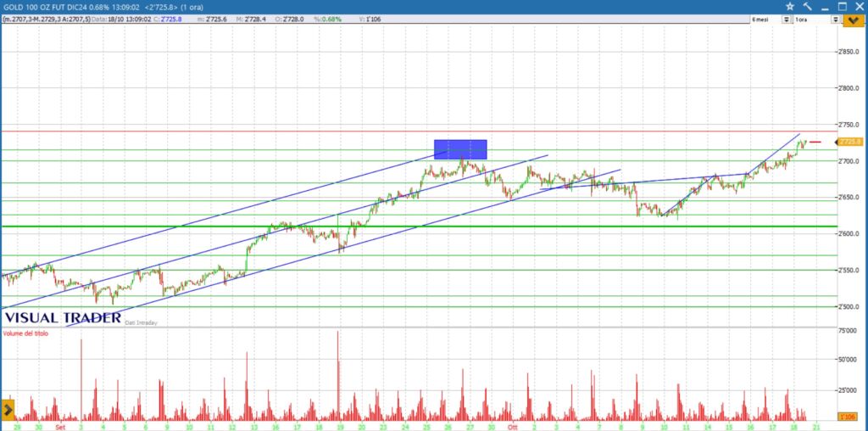Click the maximum value 'M: 2'728.4'
868x431 pixels.
[x=251, y=20]
